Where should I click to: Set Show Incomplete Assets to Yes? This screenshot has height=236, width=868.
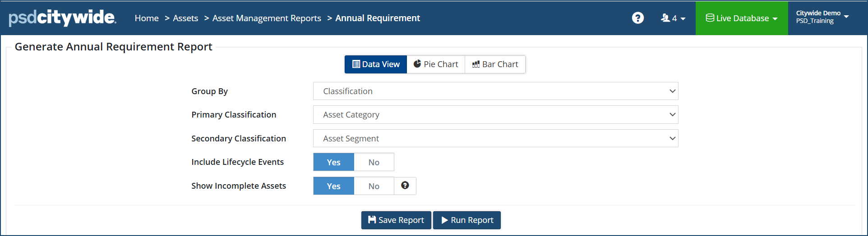coord(334,186)
